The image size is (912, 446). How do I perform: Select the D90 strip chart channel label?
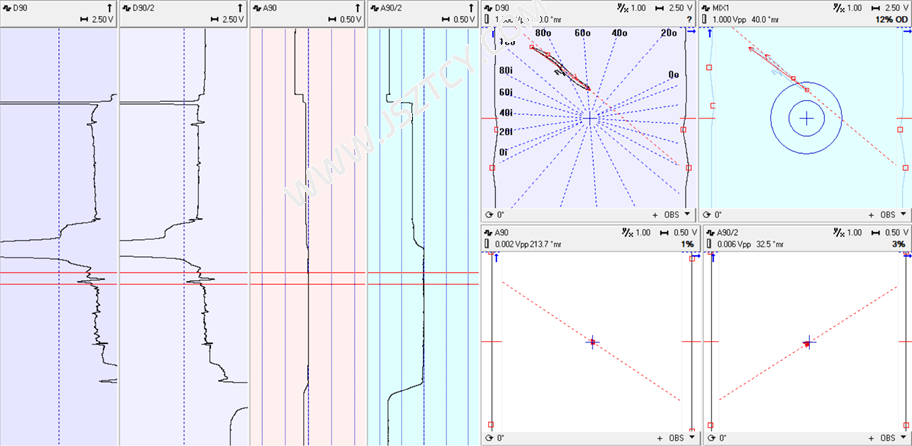point(20,7)
